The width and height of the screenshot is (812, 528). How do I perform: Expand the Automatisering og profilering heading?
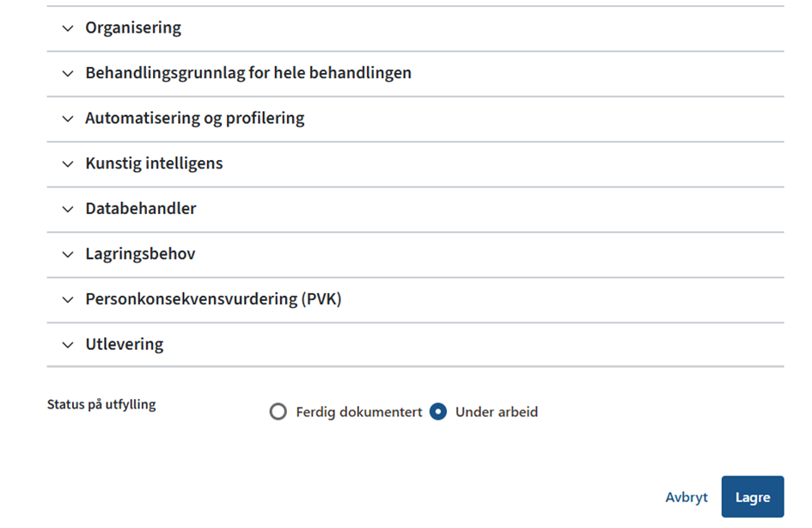pos(195,119)
